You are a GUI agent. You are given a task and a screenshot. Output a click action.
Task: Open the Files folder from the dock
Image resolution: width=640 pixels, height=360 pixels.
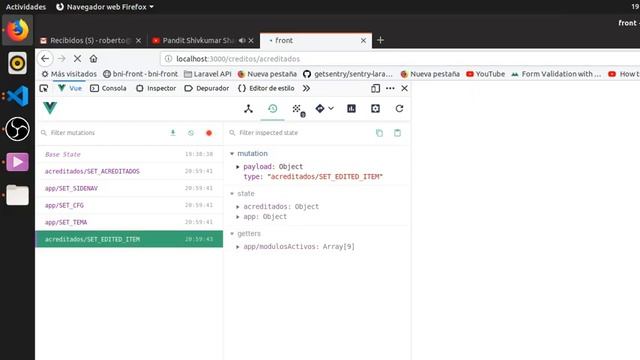(17, 195)
